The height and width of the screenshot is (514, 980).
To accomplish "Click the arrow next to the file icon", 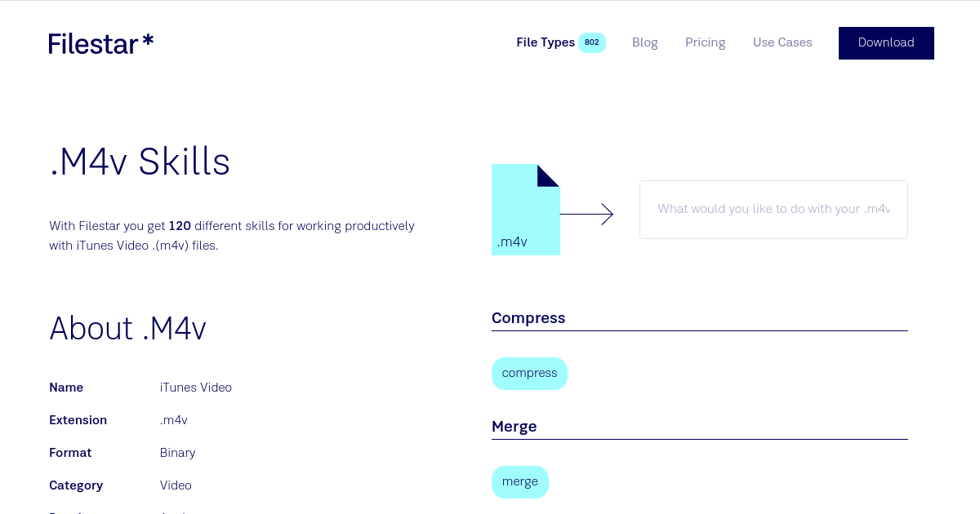I will click(586, 215).
